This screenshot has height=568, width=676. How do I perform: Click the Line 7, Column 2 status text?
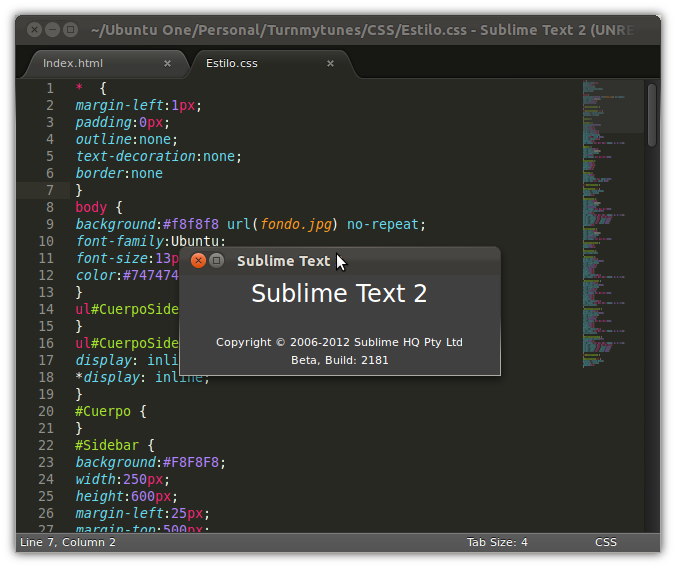(68, 542)
